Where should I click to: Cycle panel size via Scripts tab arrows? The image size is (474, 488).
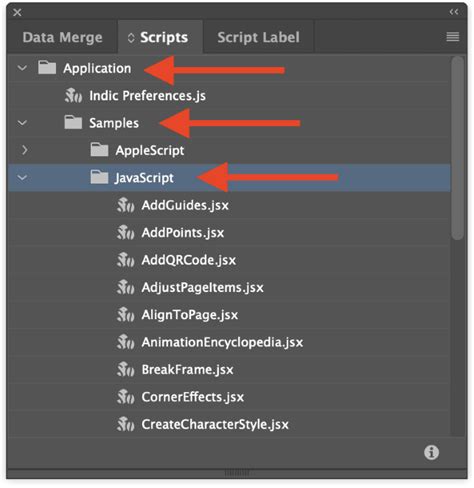(x=131, y=38)
